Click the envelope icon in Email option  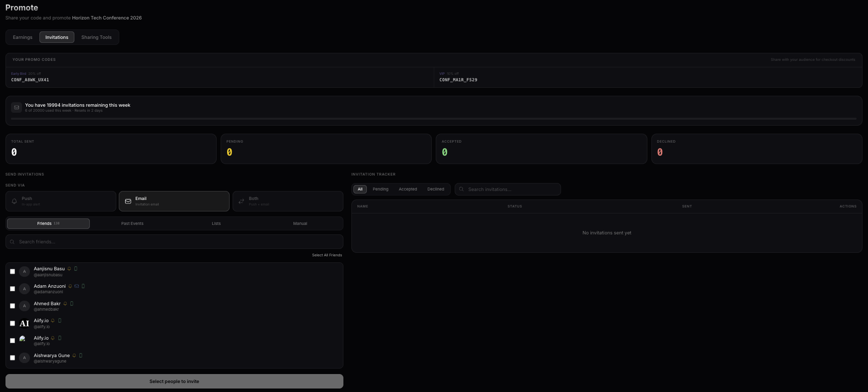coord(128,201)
